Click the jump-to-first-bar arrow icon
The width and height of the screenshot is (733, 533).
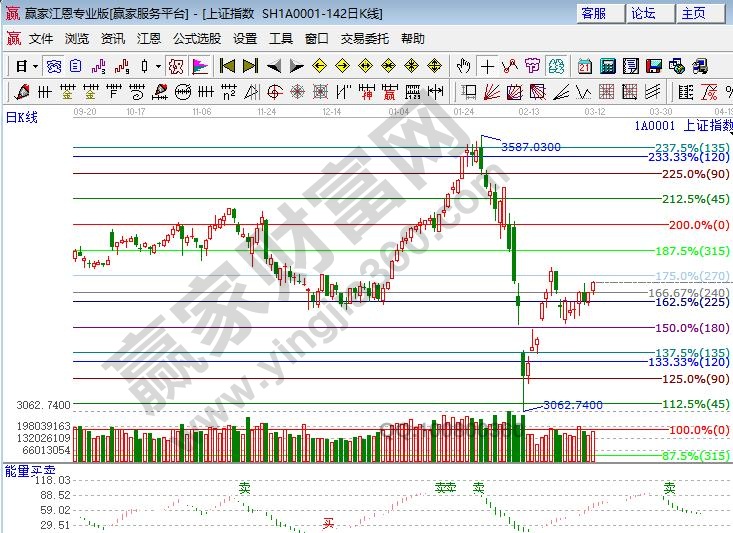tap(227, 66)
